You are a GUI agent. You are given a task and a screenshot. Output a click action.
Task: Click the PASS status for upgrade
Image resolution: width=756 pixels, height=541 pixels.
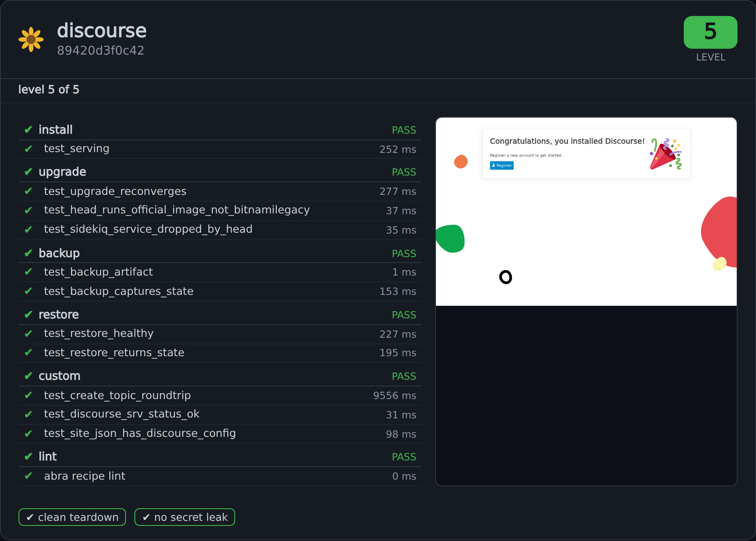coord(404,172)
